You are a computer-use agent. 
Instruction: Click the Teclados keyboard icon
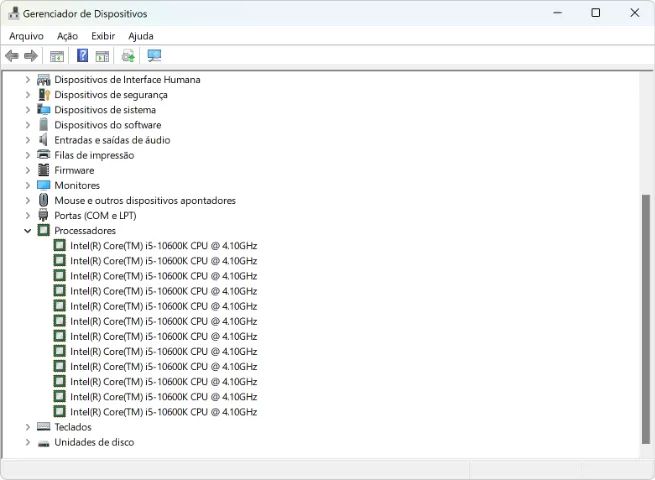pos(44,427)
